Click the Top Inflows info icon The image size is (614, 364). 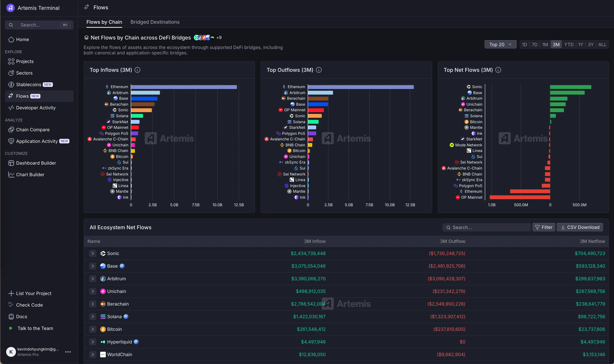[138, 70]
